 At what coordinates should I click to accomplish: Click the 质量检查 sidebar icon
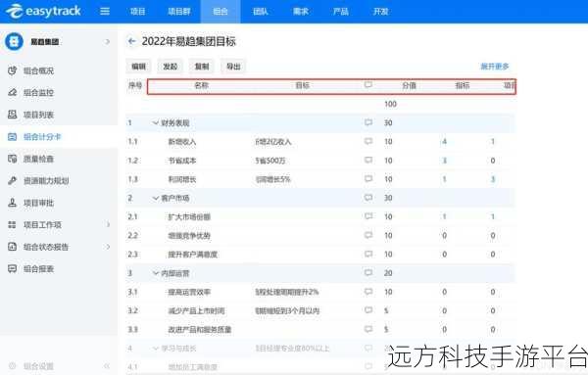click(13, 159)
